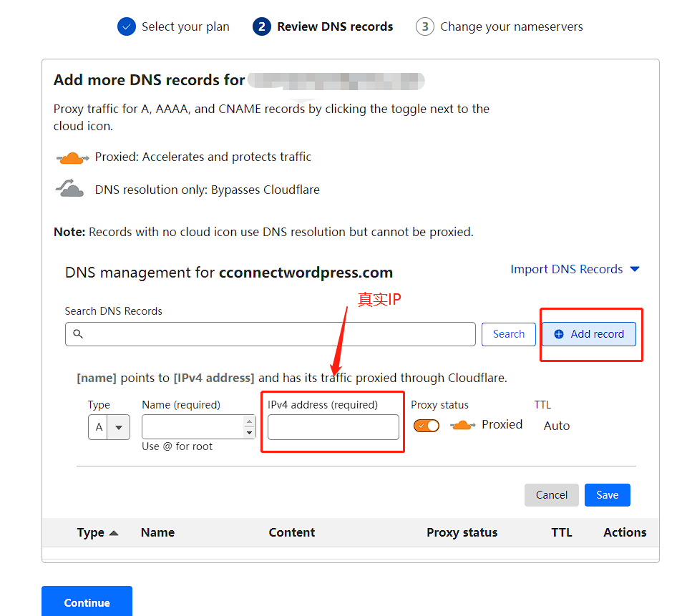The height and width of the screenshot is (616, 687).
Task: Click the orange Proxied cloud legend icon
Action: coord(72,157)
